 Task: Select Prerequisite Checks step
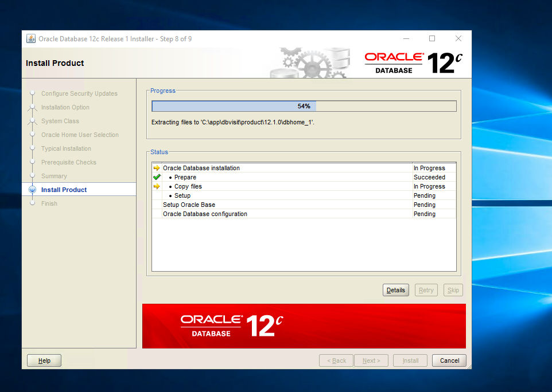pyautogui.click(x=69, y=162)
